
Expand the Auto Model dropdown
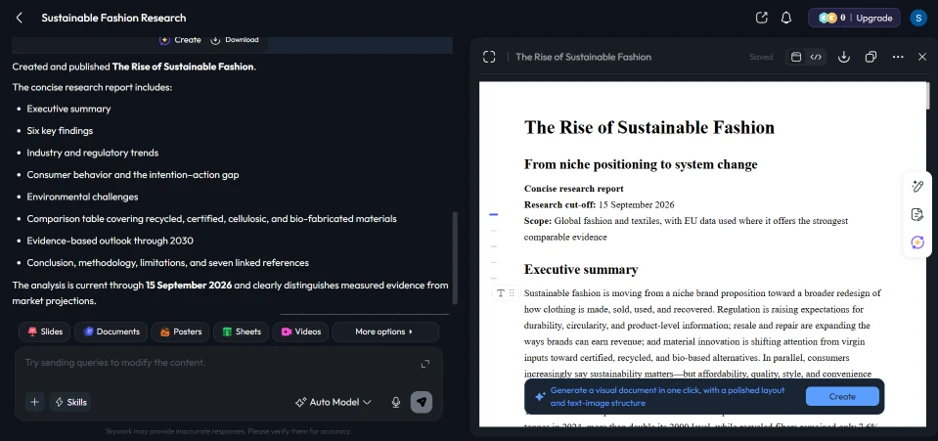(333, 402)
